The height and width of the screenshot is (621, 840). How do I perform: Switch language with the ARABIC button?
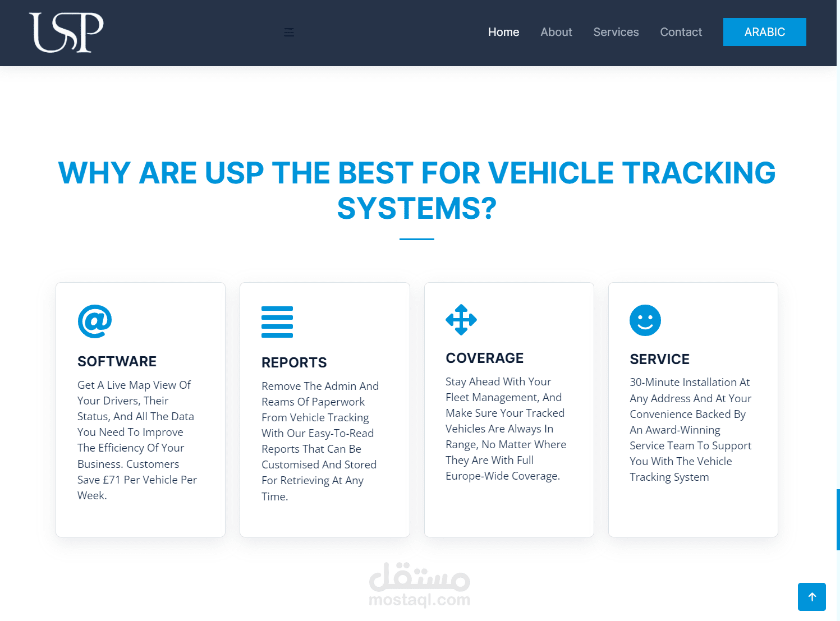(x=764, y=32)
